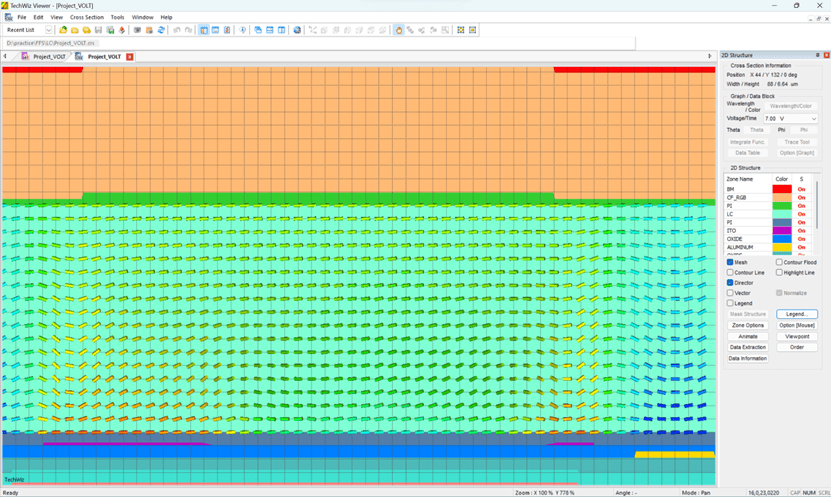Toggle ITO zone On status
This screenshot has height=497, width=831.
[801, 231]
